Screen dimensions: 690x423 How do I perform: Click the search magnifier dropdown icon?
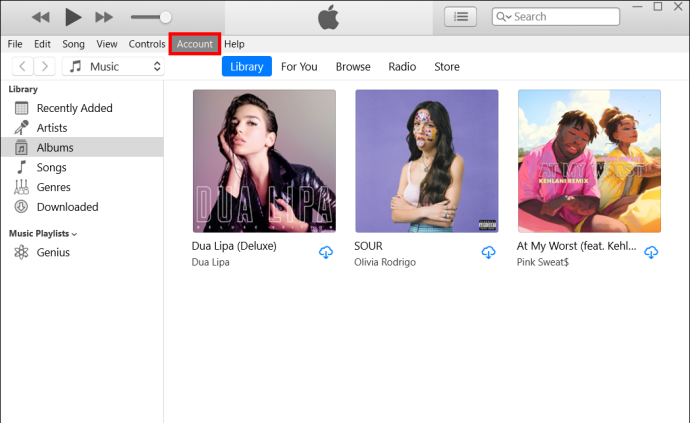coord(503,17)
